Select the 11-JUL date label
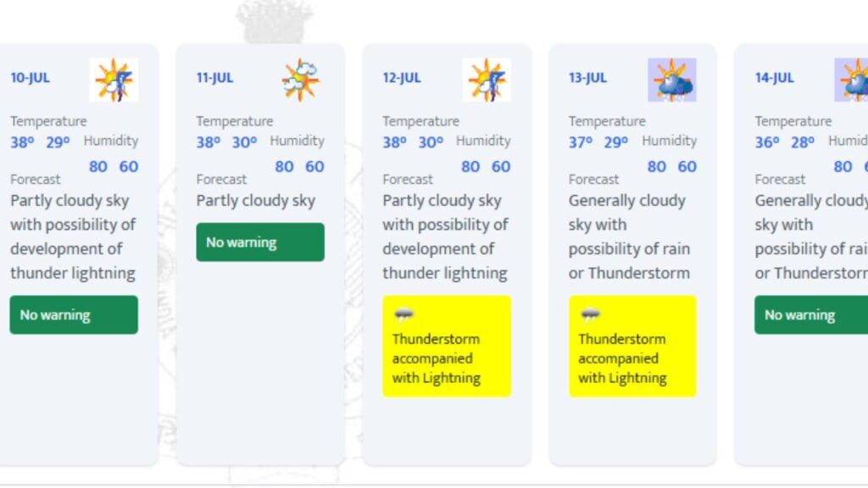Screen dimensions: 868x488 pos(214,78)
